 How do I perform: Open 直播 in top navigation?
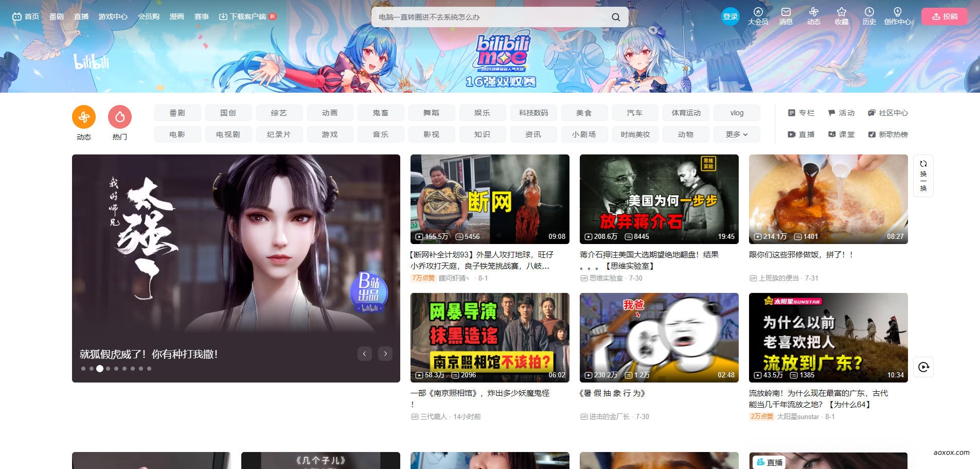click(81, 16)
